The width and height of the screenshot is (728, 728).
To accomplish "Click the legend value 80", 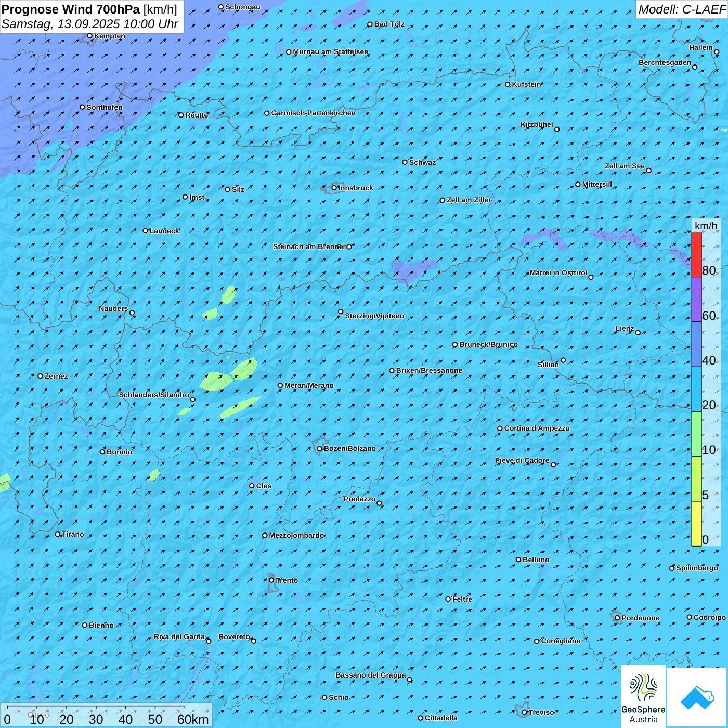I will click(709, 270).
